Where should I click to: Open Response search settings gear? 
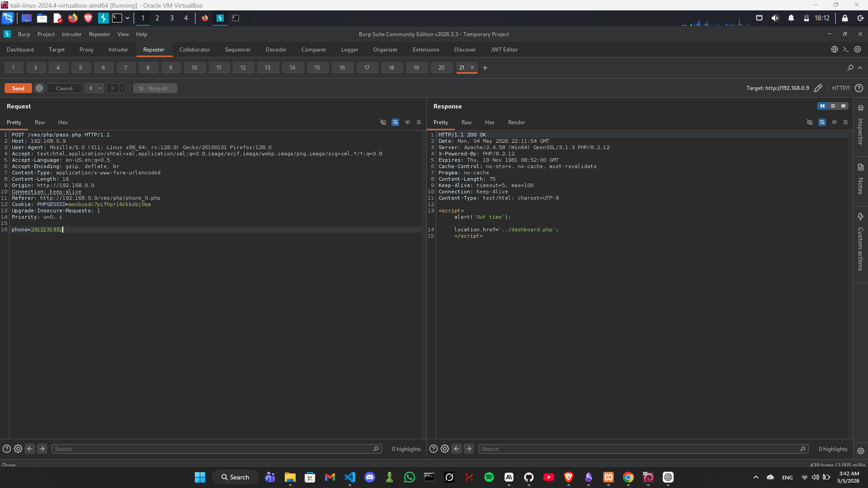point(445,449)
